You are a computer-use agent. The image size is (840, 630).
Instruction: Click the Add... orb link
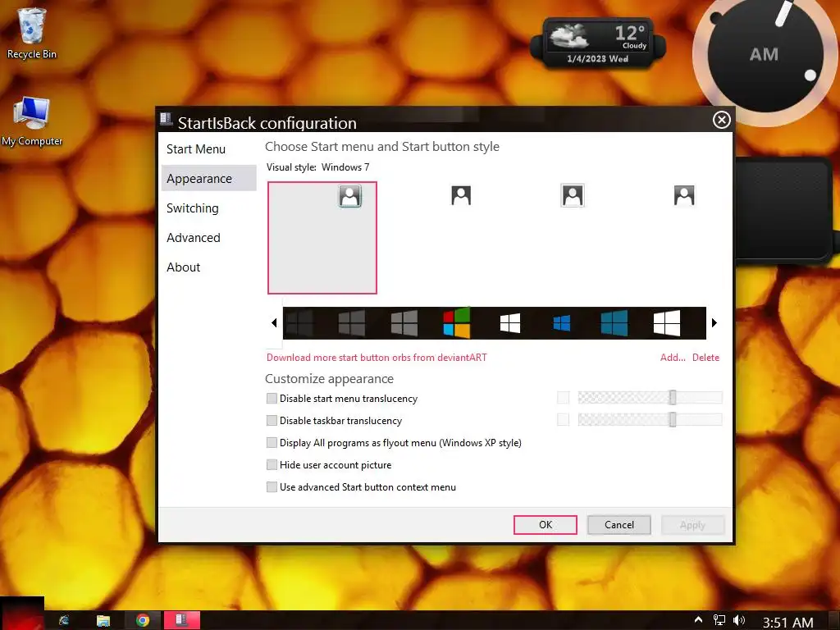673,358
